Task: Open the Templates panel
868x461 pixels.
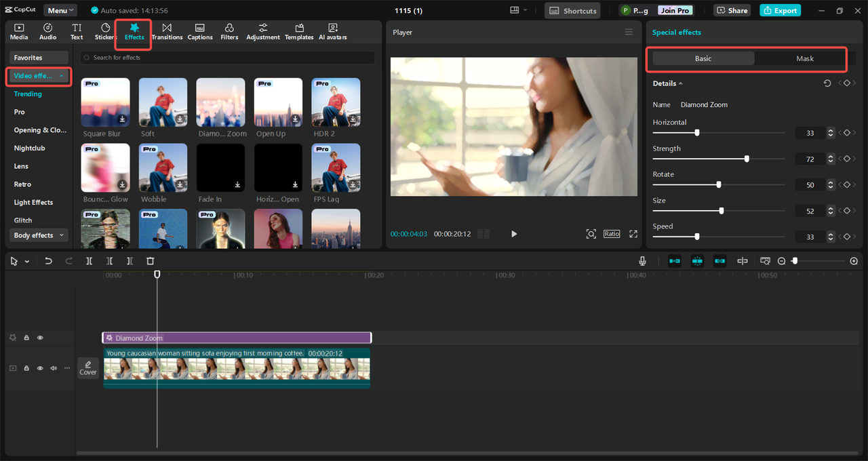Action: click(299, 31)
